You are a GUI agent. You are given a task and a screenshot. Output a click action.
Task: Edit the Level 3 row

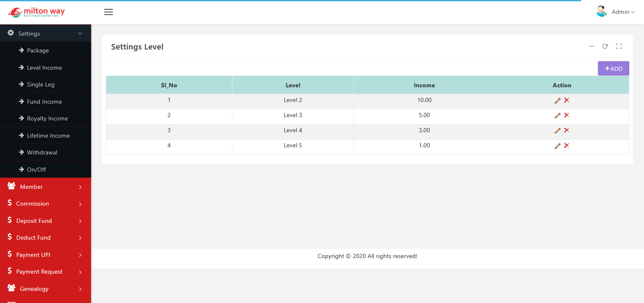(x=557, y=115)
